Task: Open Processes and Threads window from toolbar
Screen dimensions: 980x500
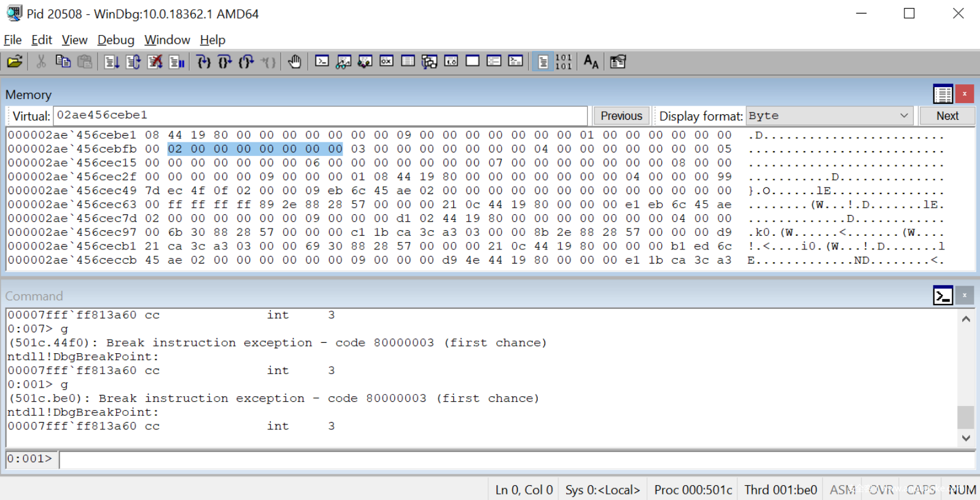Action: click(x=494, y=61)
